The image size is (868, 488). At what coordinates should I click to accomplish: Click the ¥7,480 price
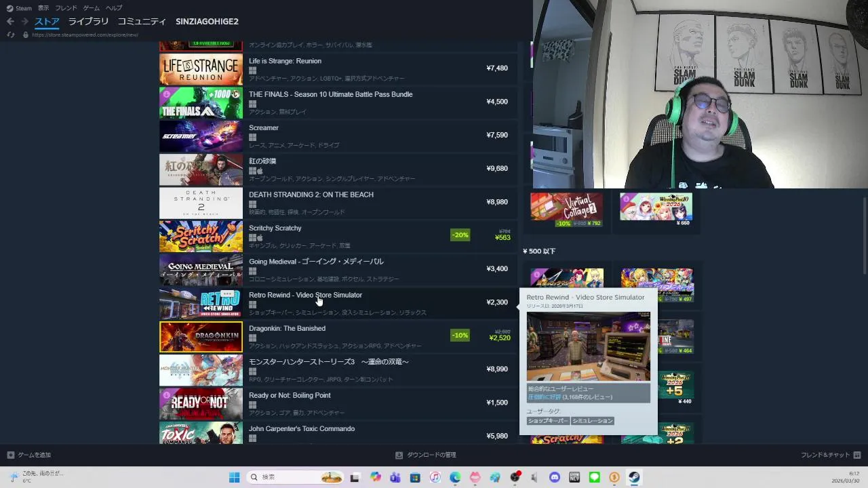coord(497,68)
